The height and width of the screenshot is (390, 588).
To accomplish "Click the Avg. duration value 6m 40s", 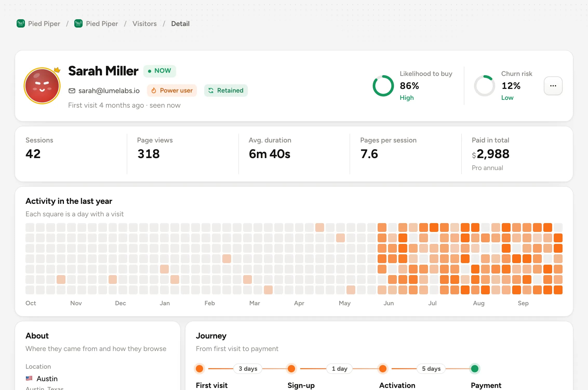I will coord(270,154).
